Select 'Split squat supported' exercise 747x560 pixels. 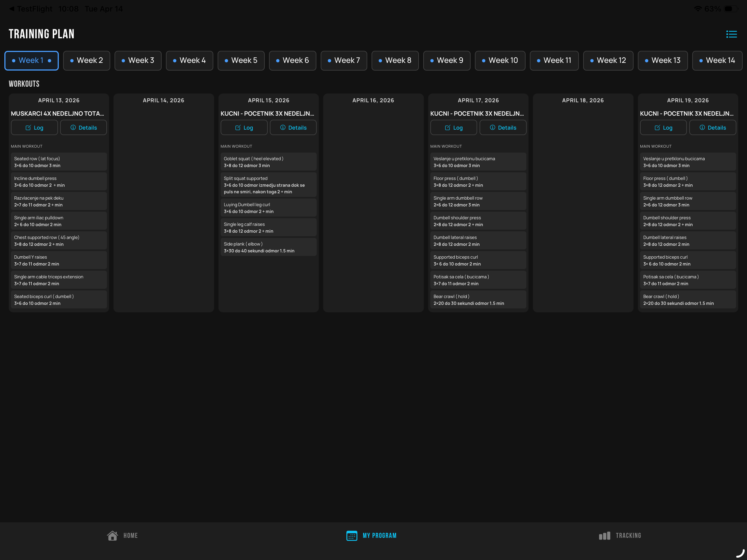[269, 185]
